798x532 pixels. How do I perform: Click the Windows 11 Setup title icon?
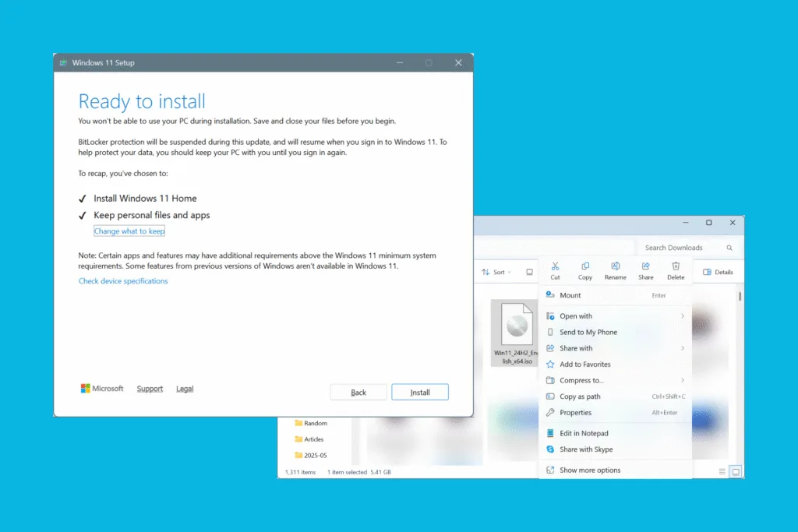point(63,62)
